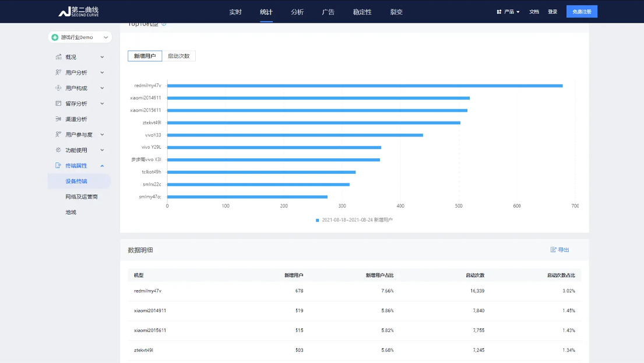This screenshot has height=363, width=644.
Task: Open the 游戏行业Demo app selector dropdown
Action: pyautogui.click(x=80, y=37)
